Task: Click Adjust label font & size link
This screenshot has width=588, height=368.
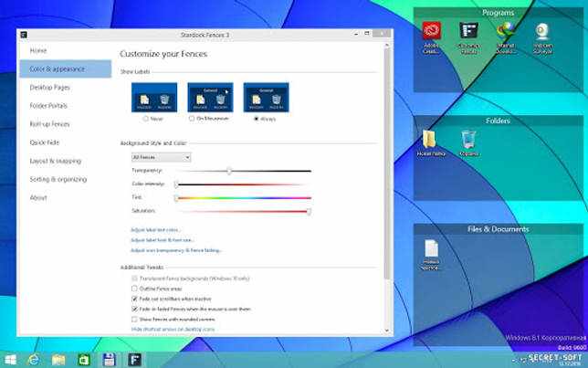Action: 163,240
